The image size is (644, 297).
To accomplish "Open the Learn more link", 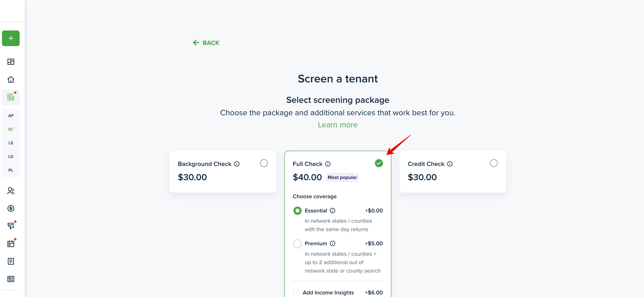I will click(337, 125).
